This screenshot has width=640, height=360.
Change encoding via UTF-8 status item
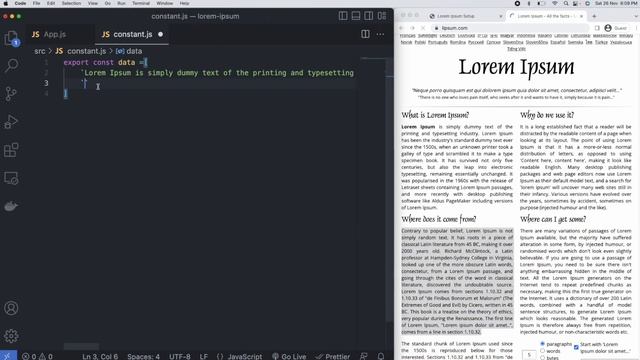pos(180,356)
